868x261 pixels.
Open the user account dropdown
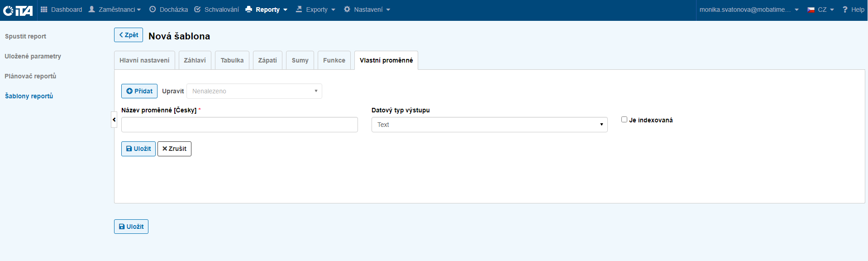749,10
